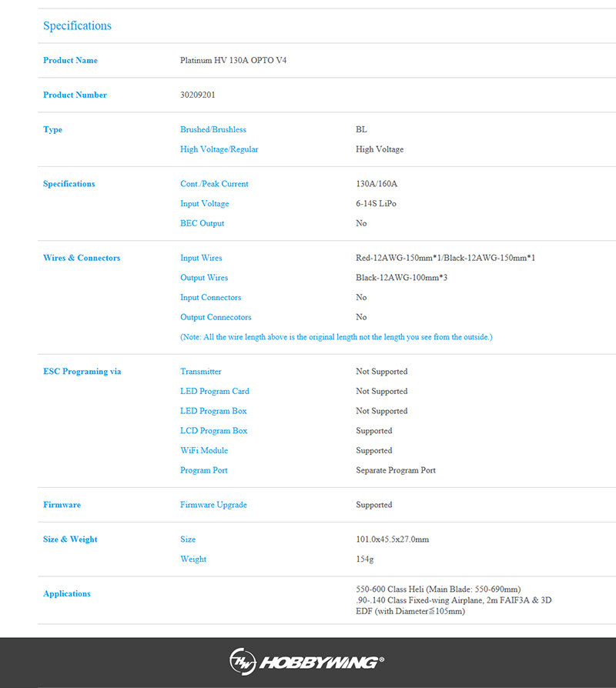Click Supported beside LCD Program Box
The height and width of the screenshot is (688, 616).
coord(374,431)
